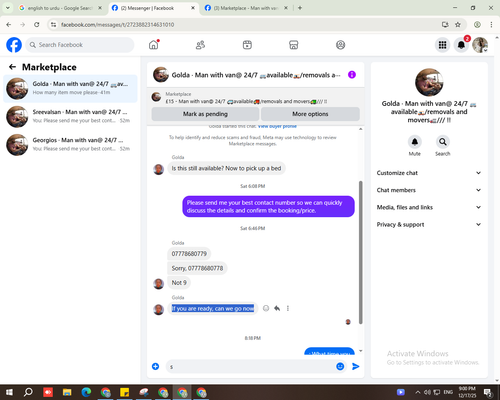The image size is (500, 400).
Task: Open Golda conversation in chat list
Action: (x=70, y=88)
